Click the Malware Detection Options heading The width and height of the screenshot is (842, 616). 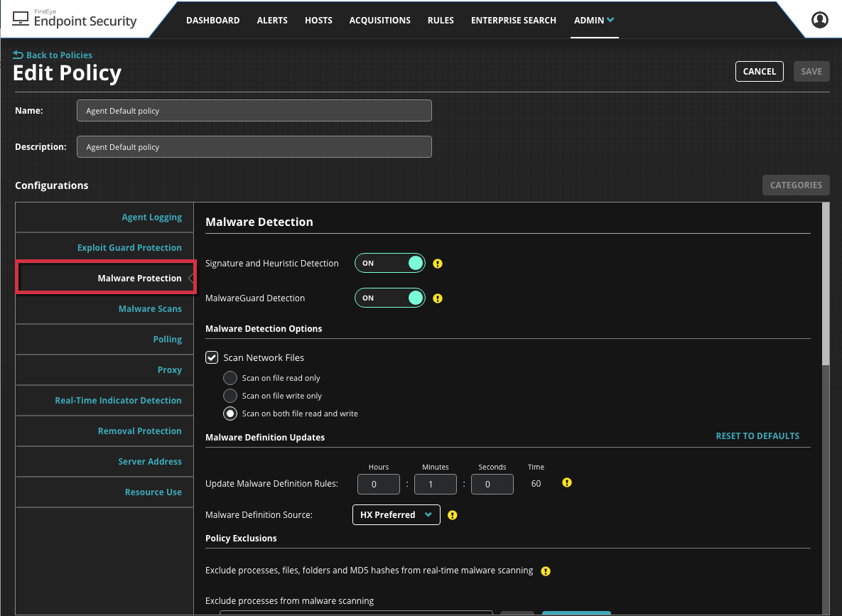pos(264,329)
